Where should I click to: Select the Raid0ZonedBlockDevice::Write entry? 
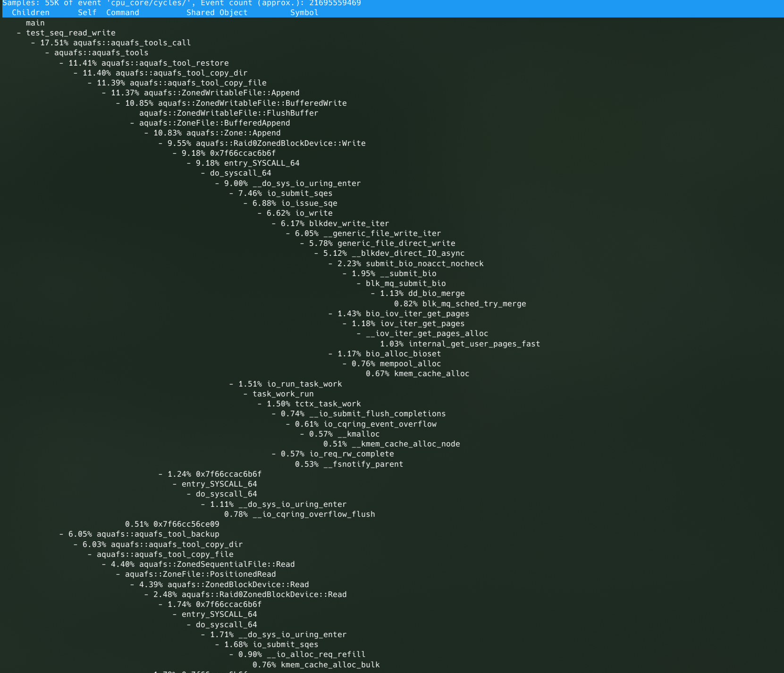click(x=280, y=143)
